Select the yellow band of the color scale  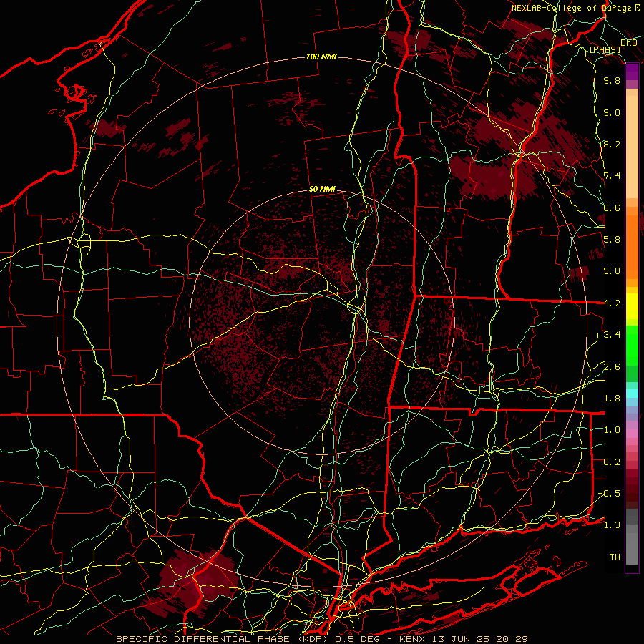[x=632, y=306]
